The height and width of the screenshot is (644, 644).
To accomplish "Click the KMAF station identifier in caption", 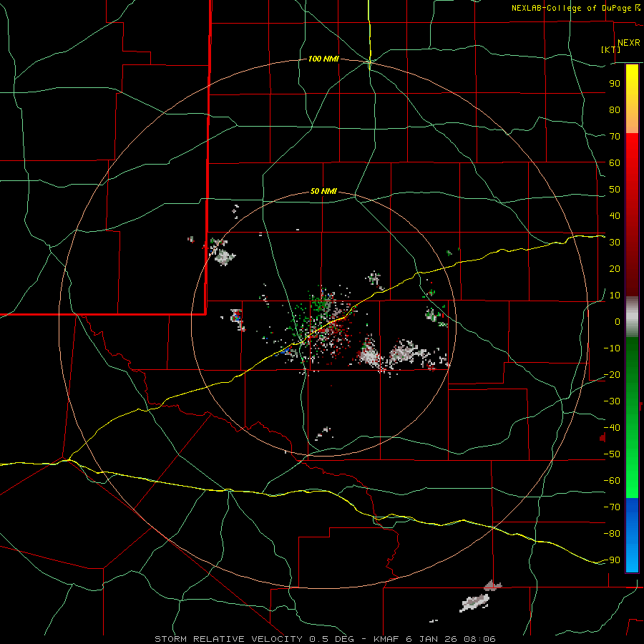I will [386, 639].
